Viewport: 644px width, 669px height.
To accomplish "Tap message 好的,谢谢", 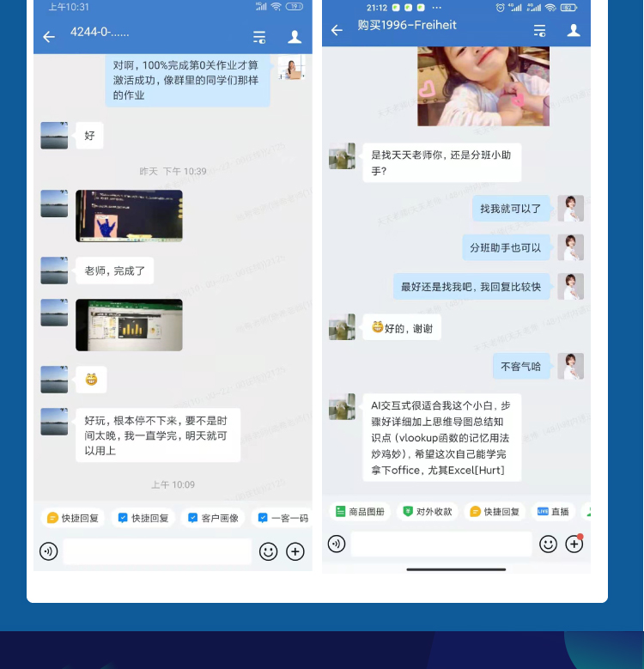I will 402,328.
